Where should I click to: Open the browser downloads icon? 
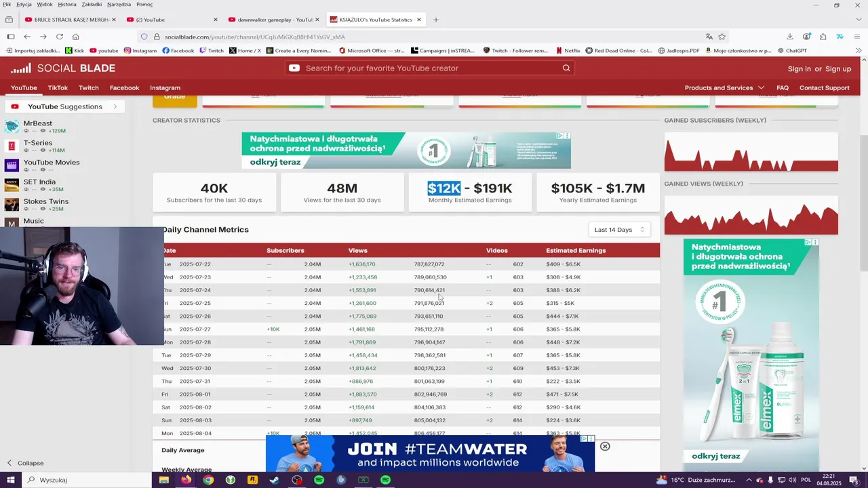tap(790, 37)
